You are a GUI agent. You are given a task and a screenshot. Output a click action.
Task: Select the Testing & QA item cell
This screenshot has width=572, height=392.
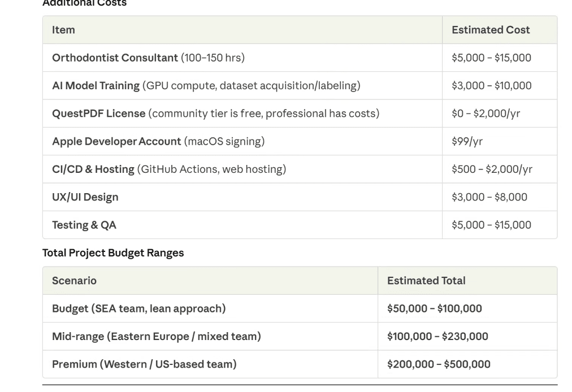[84, 225]
